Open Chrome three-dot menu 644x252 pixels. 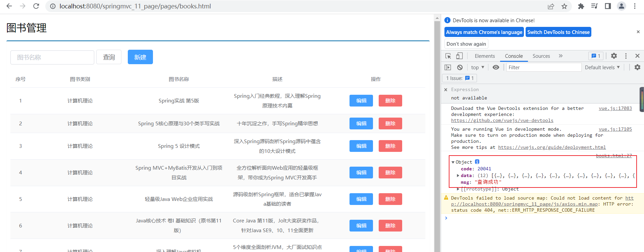(x=635, y=6)
